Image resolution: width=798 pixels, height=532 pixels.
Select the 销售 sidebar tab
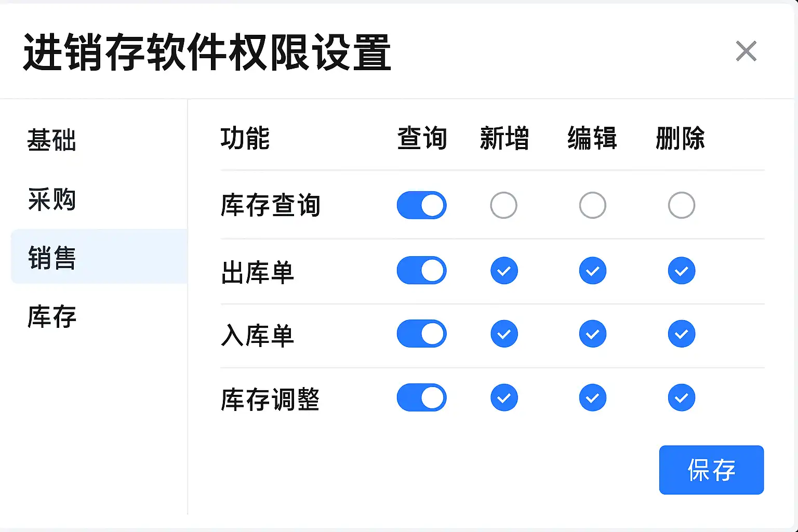point(52,258)
